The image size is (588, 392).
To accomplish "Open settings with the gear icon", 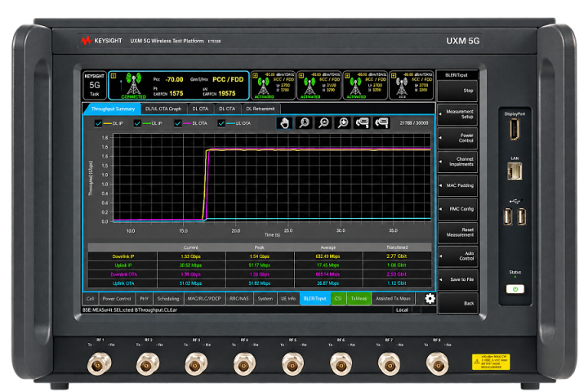I will 430,299.
